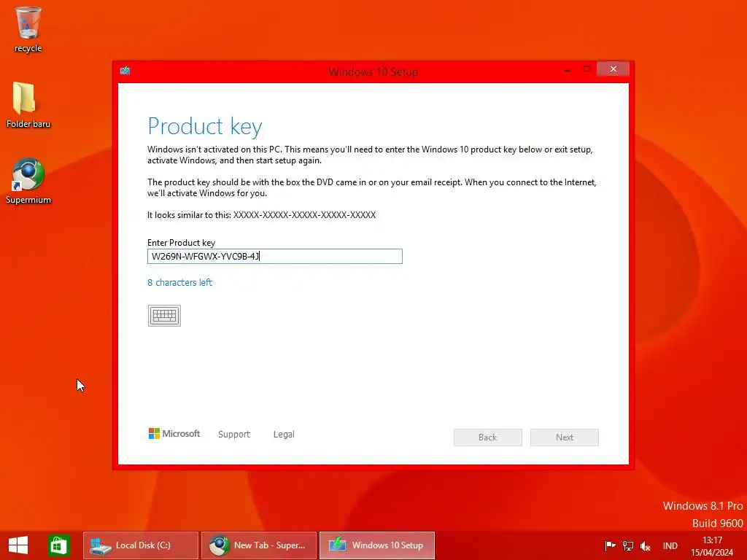
Task: Open the network tray icon
Action: (x=628, y=545)
